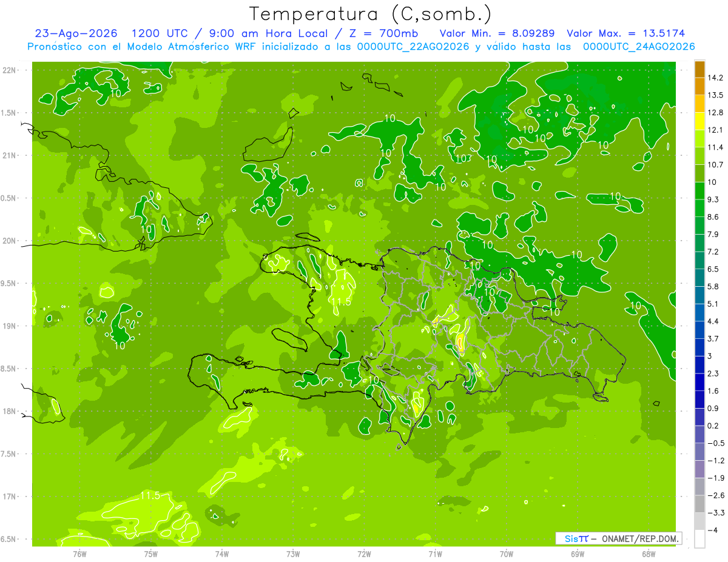The height and width of the screenshot is (562, 728).
Task: Click the "Valor Max. = 13.5174" value
Action: point(626,34)
